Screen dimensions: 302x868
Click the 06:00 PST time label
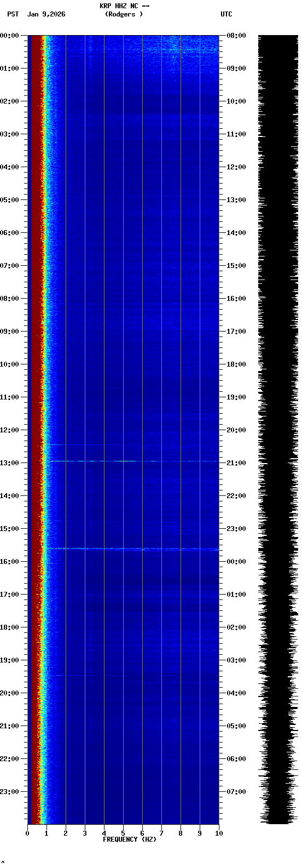[x=9, y=233]
